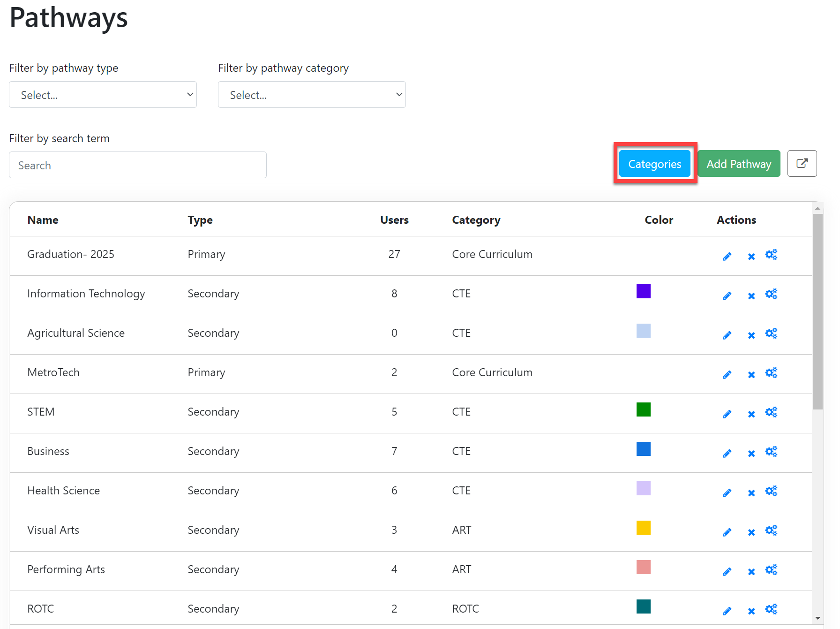Delete Health Science pathway x icon
840x629 pixels.
[751, 493]
